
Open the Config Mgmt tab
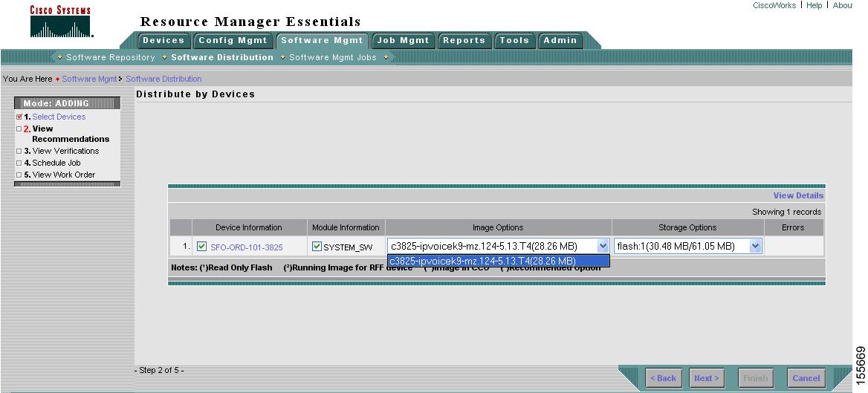point(233,40)
